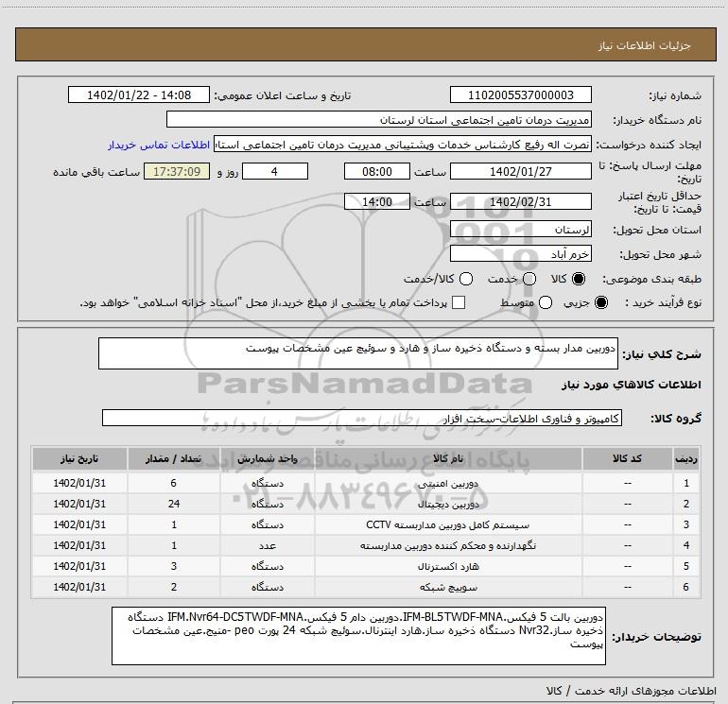Click the واحد شمارش column header
The width and height of the screenshot is (728, 704).
[268, 458]
